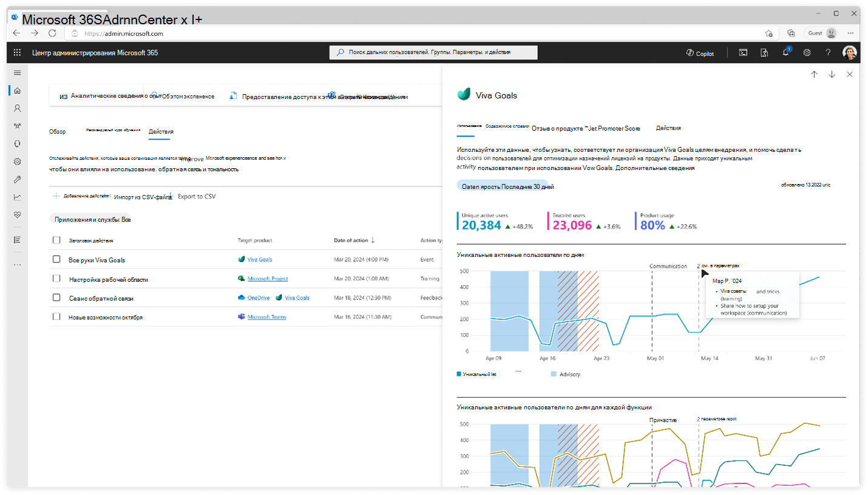Open Teams & groups sidebar icon

tap(17, 126)
